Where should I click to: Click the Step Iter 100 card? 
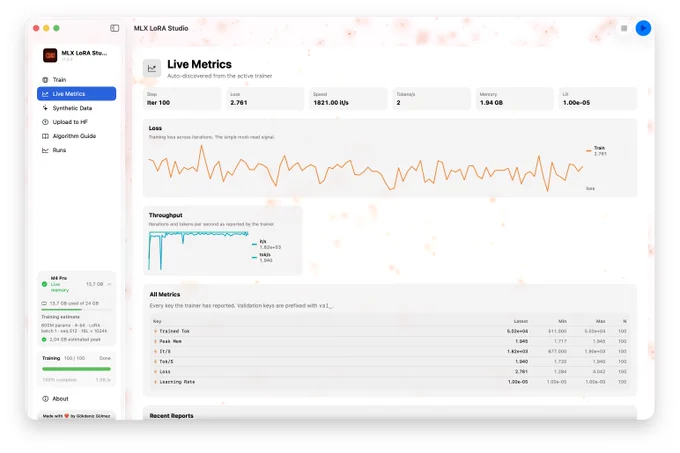click(x=182, y=99)
